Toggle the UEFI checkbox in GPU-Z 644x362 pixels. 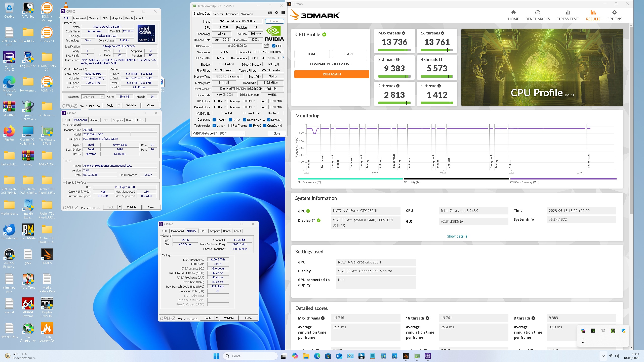pos(274,46)
